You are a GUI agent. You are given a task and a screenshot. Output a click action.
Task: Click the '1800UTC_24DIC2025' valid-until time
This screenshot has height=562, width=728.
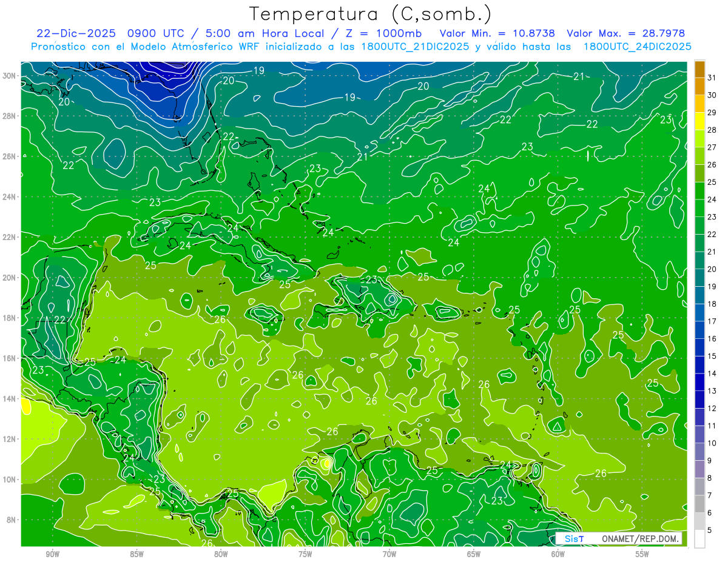click(x=637, y=47)
